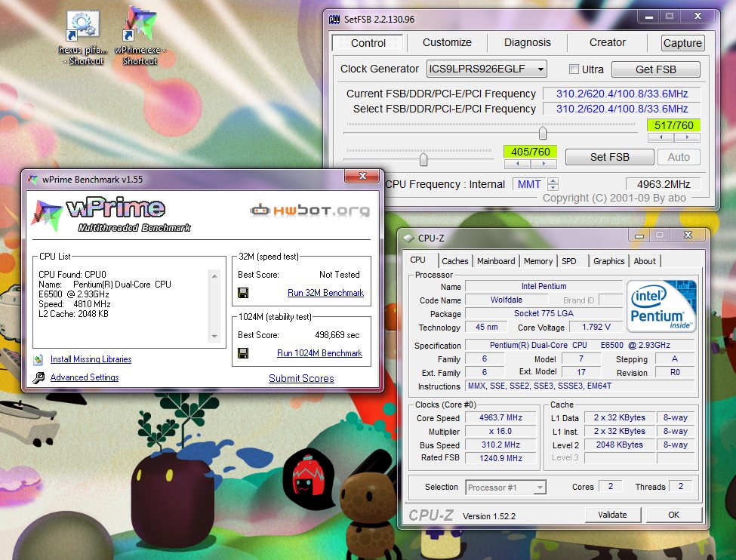736x560 pixels.
Task: Open the Graphics tab in CPU-Z
Action: (608, 261)
